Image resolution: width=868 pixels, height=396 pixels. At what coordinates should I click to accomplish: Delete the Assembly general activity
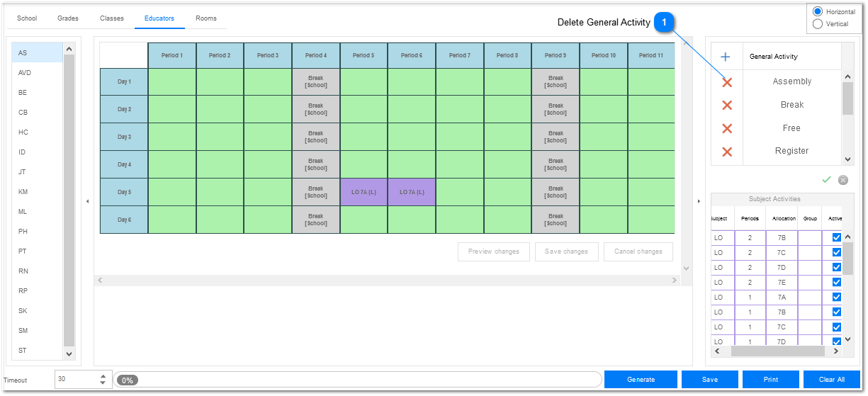click(727, 82)
